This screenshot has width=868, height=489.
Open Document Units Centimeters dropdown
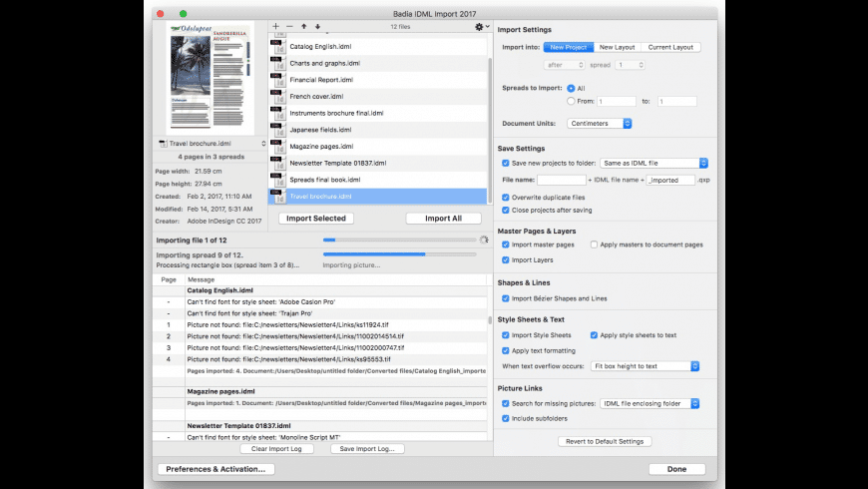tap(599, 124)
